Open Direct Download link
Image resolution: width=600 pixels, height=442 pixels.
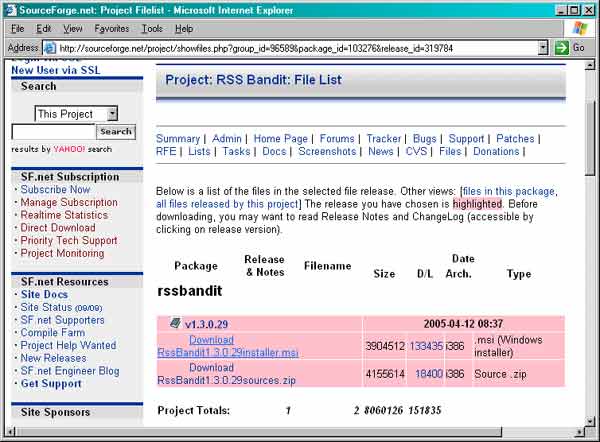click(x=58, y=228)
